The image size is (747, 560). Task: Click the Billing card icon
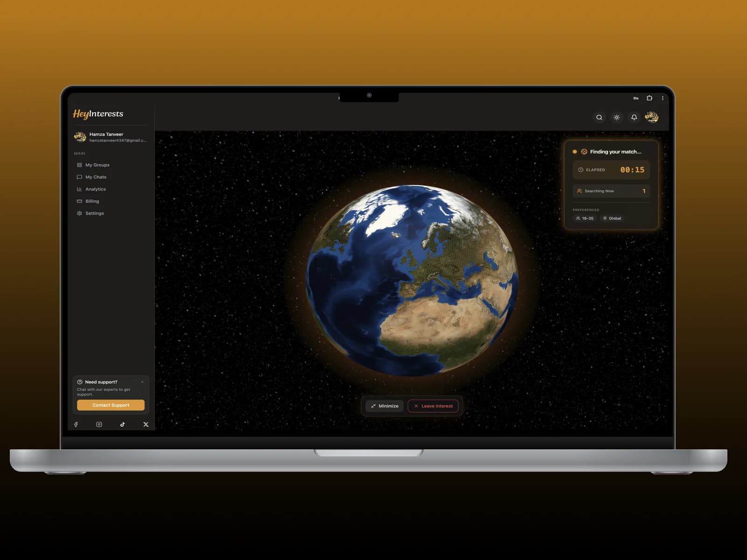tap(79, 202)
